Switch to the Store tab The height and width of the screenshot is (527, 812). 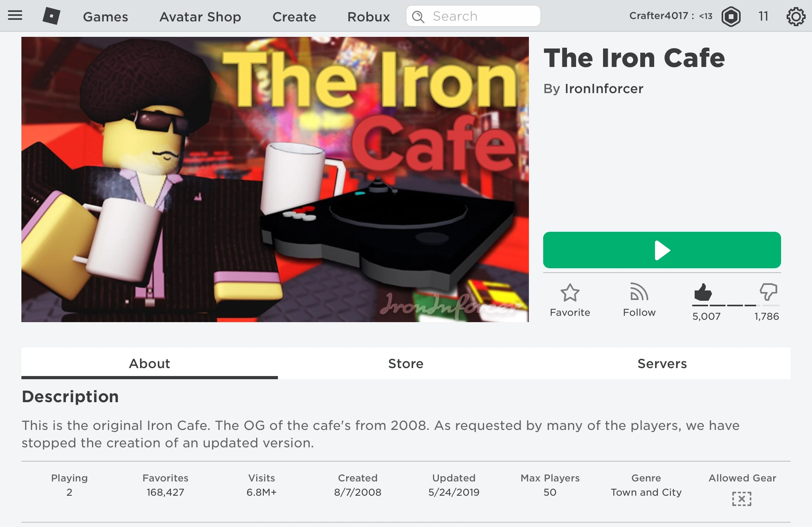(406, 363)
